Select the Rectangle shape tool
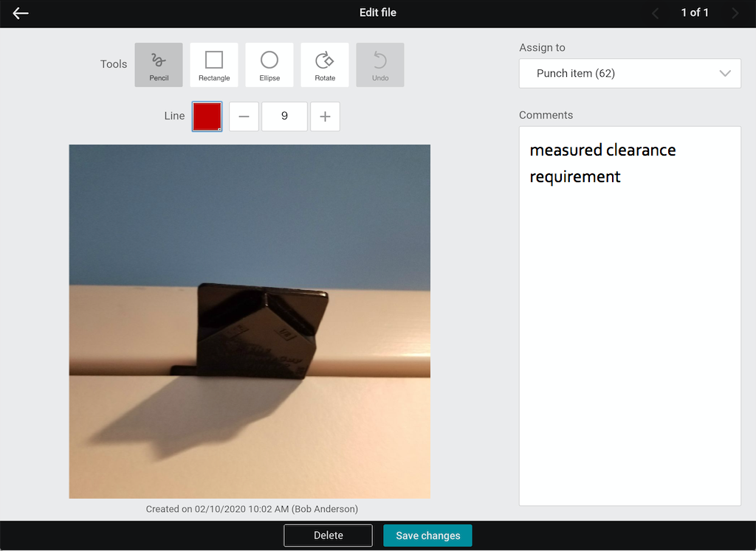This screenshot has width=756, height=551. (214, 65)
